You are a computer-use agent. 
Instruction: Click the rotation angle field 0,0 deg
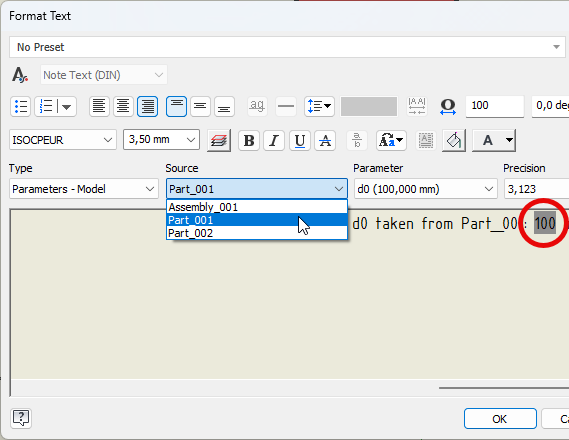tap(550, 106)
